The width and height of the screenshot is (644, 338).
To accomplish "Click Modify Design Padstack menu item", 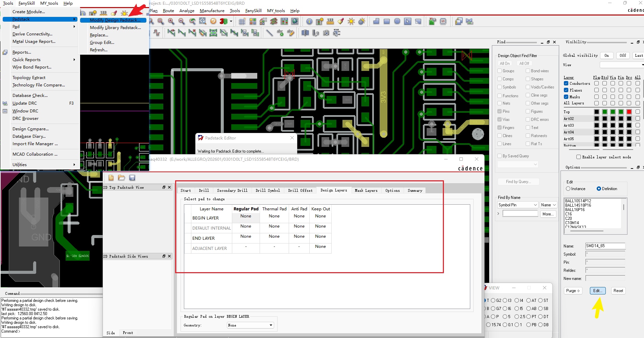I will coord(113,20).
